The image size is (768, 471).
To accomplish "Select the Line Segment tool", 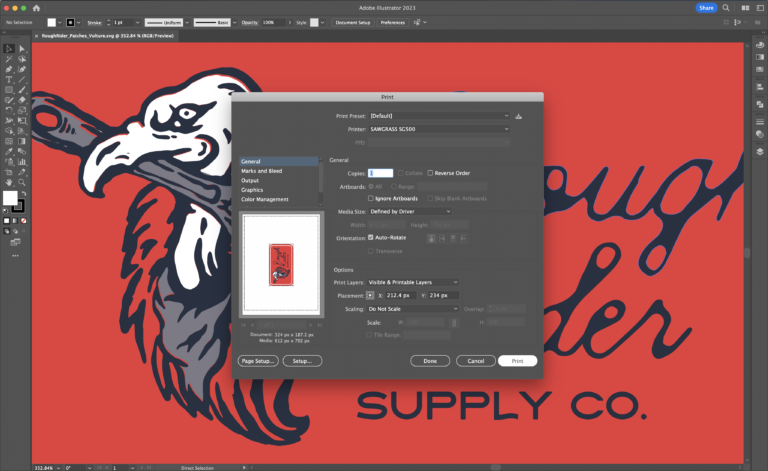I will 22,79.
